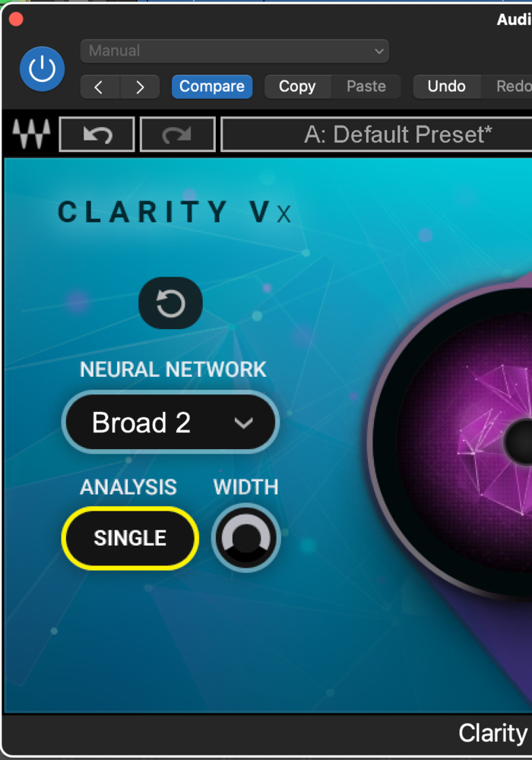Click the WaveSystem redo arrow icon
Image resolution: width=532 pixels, height=760 pixels.
coord(177,135)
